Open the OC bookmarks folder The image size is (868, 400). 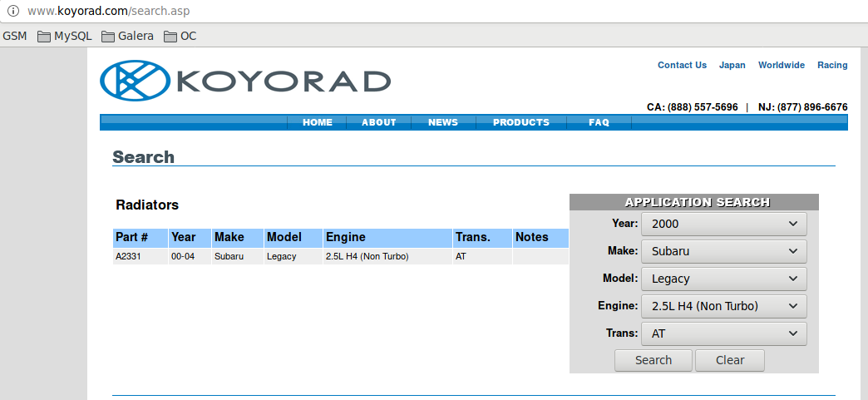[x=180, y=36]
